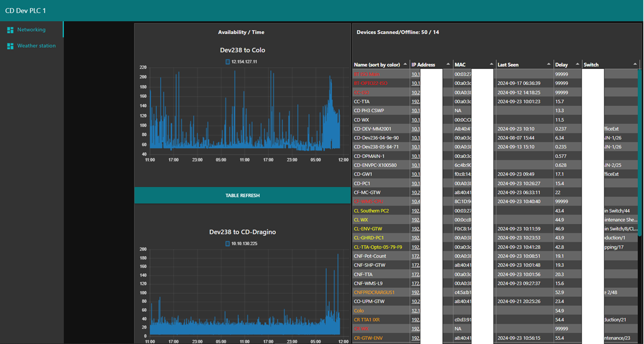The image size is (644, 344).
Task: Click the Last Seen value 2024-09-23 10:56:15
Action: (518, 338)
